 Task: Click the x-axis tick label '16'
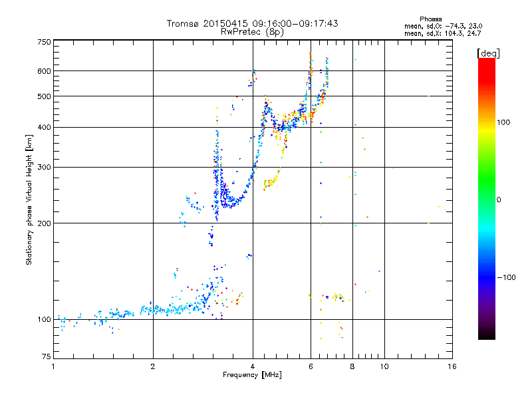click(x=452, y=367)
